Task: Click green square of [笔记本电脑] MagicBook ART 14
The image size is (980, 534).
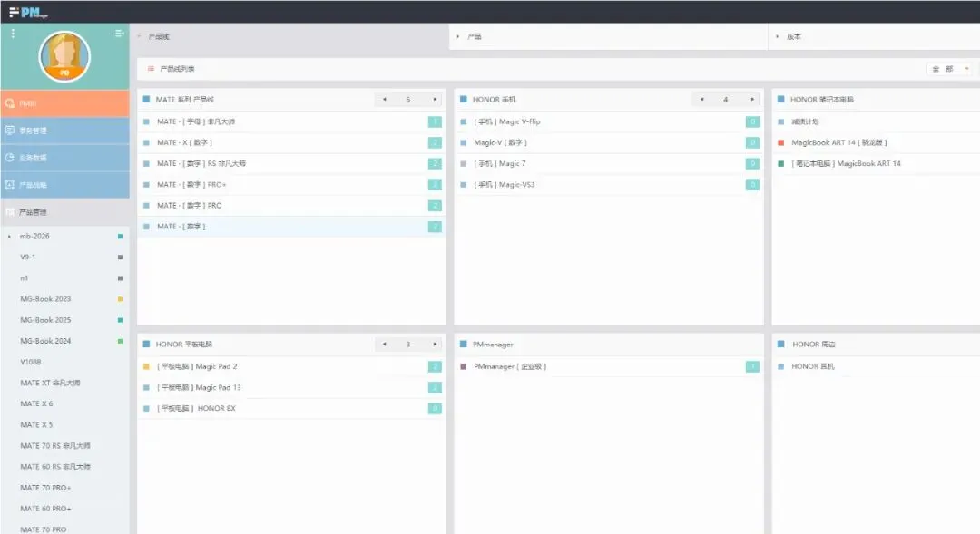Action: pyautogui.click(x=780, y=163)
